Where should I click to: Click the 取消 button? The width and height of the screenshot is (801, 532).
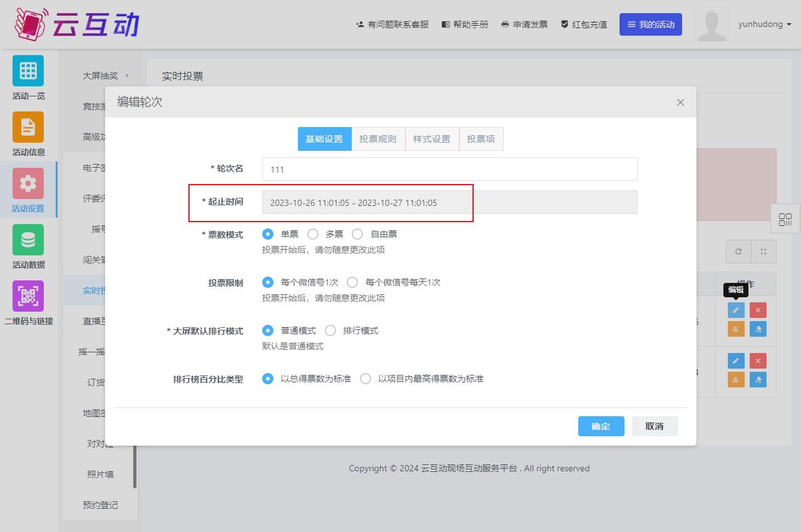[655, 426]
